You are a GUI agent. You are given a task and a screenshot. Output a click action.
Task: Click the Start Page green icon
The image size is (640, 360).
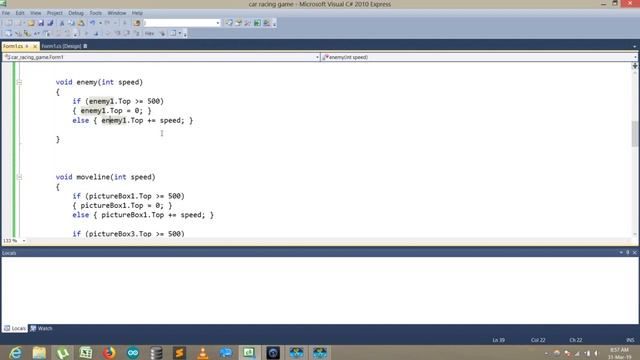[x=257, y=23]
